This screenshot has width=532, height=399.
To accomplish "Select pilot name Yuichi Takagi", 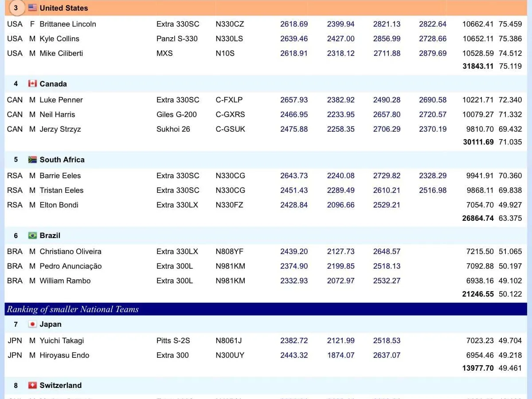I will point(62,340).
